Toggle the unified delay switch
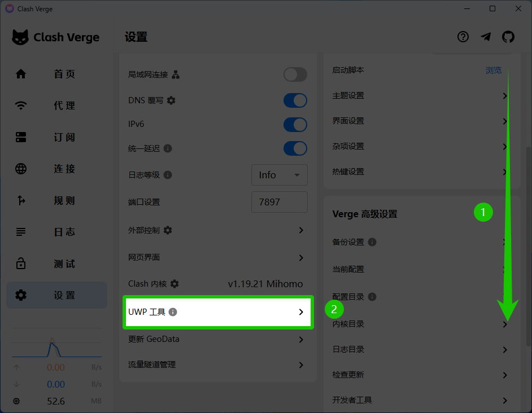The height and width of the screenshot is (413, 532). (295, 148)
